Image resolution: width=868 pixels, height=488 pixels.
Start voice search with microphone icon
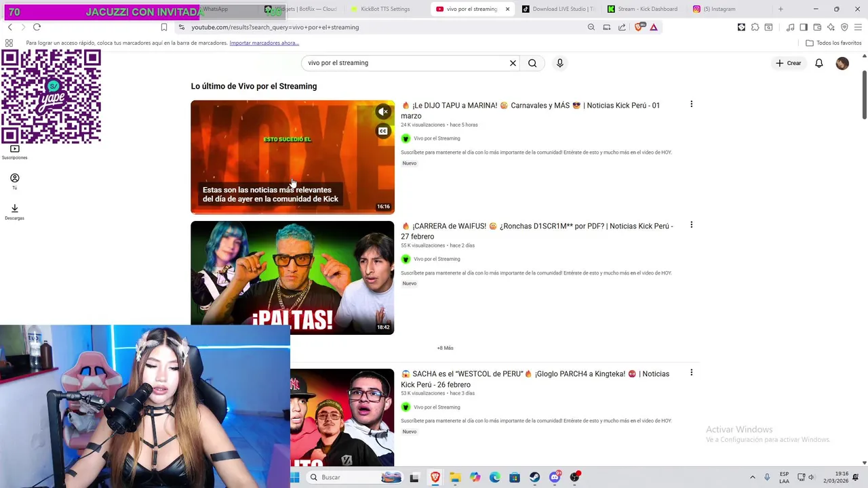pos(559,63)
